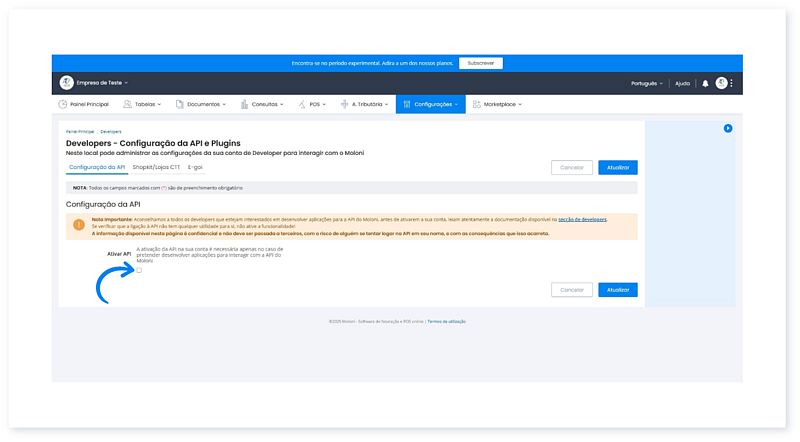
Task: Switch to the Shopkit/Lojas CTT tab
Action: [157, 167]
